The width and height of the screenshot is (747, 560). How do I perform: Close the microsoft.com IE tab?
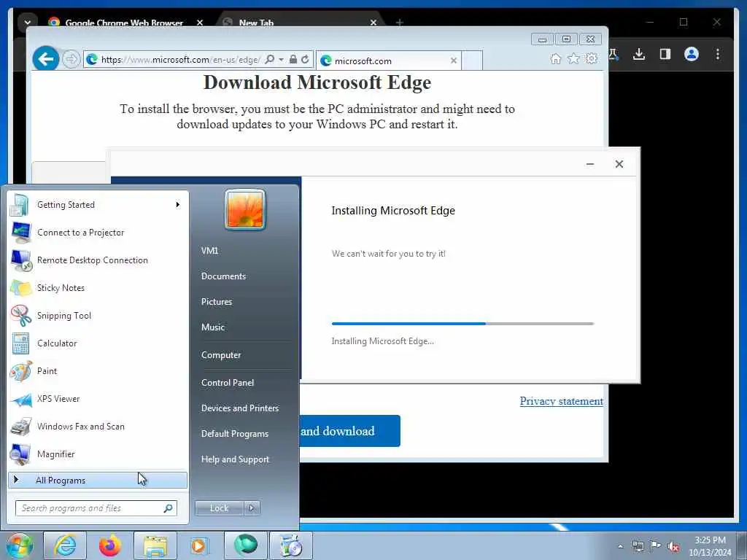(x=454, y=61)
